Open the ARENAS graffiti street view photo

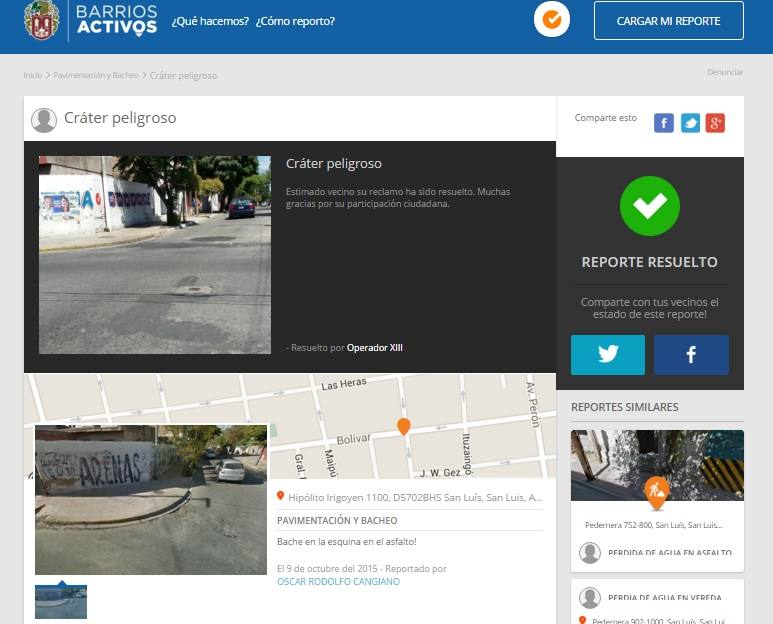[x=151, y=500]
